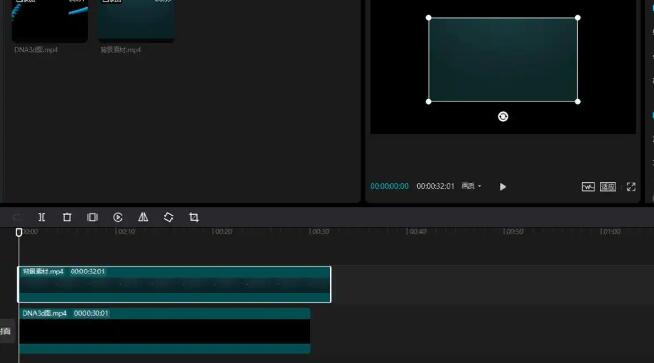This screenshot has height=363, width=654.
Task: Click the freeze frame icon in timeline toolbar
Action: [x=92, y=217]
